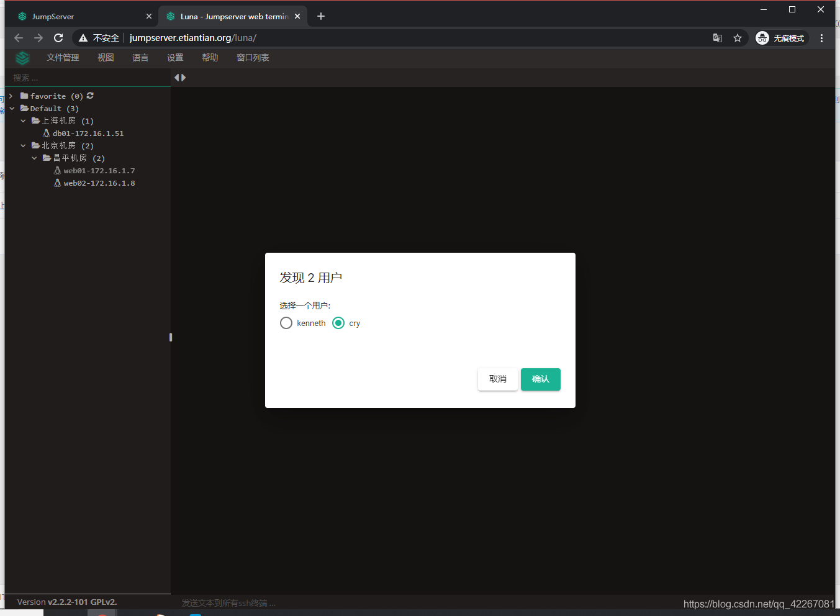Select the 'Default (3)' tree label

(x=55, y=109)
